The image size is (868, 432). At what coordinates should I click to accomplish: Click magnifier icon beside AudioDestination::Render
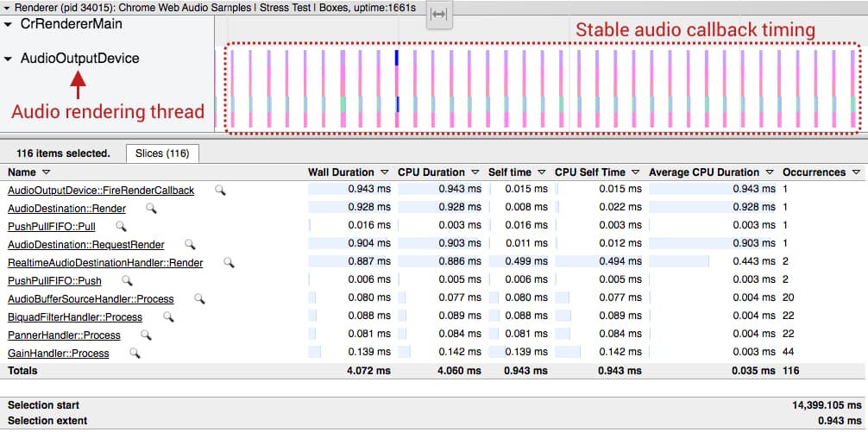(x=152, y=208)
